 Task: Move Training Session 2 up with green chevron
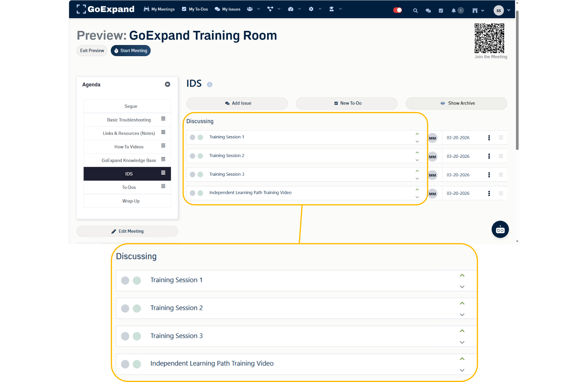pyautogui.click(x=417, y=153)
